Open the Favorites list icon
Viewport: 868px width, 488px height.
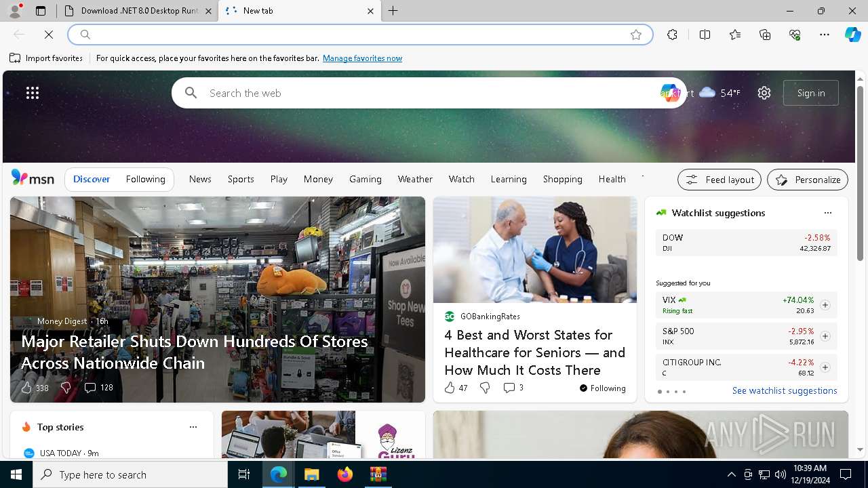click(735, 35)
